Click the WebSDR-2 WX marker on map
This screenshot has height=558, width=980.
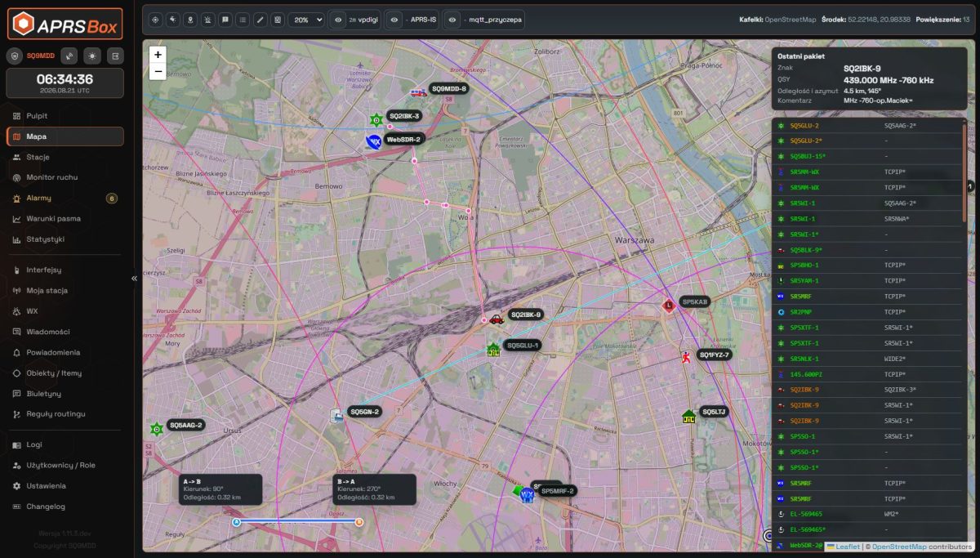pos(373,141)
